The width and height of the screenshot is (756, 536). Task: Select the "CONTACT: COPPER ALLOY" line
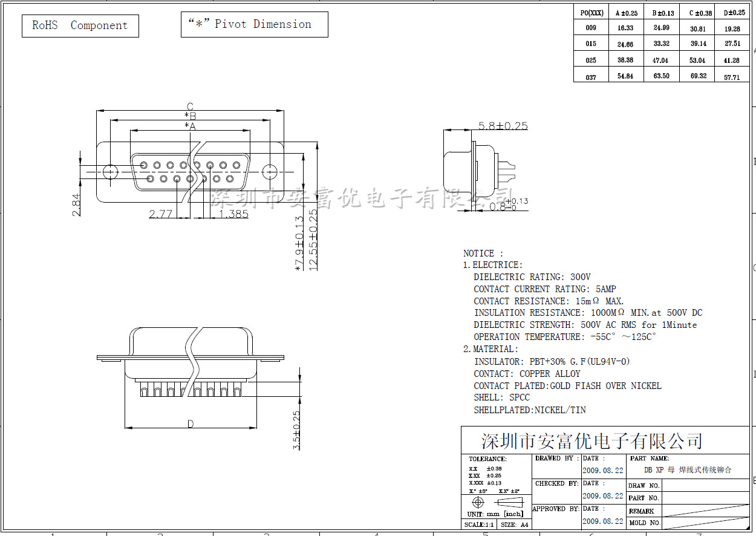(527, 374)
